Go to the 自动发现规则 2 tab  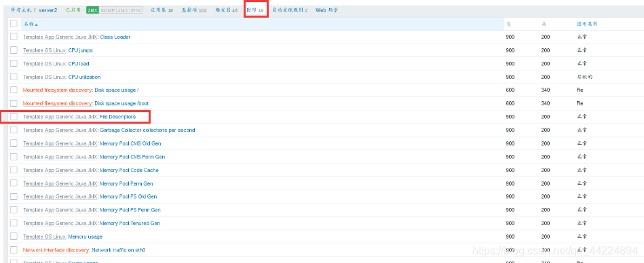(290, 10)
